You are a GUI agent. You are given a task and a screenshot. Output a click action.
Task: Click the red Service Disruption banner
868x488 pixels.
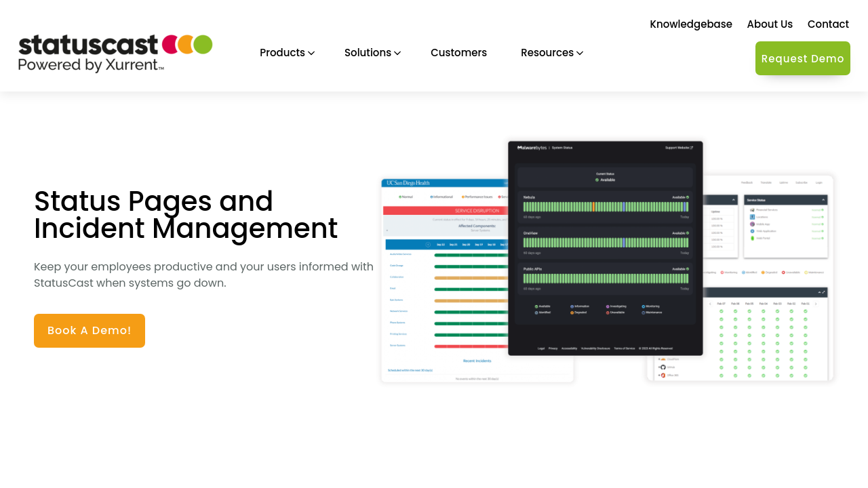click(x=446, y=211)
